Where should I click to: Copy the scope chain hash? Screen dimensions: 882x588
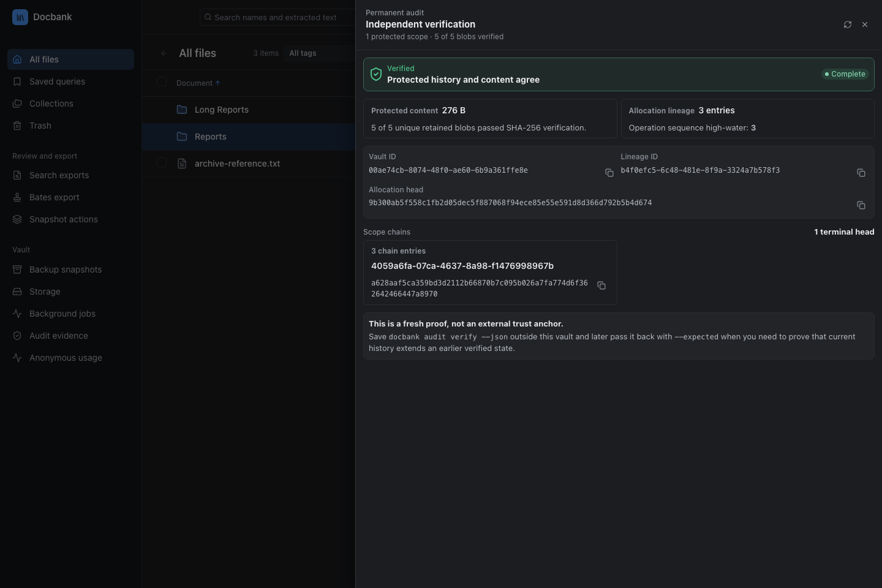click(601, 285)
